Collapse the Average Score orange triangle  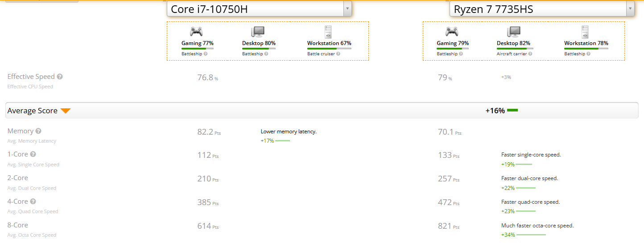(x=66, y=111)
